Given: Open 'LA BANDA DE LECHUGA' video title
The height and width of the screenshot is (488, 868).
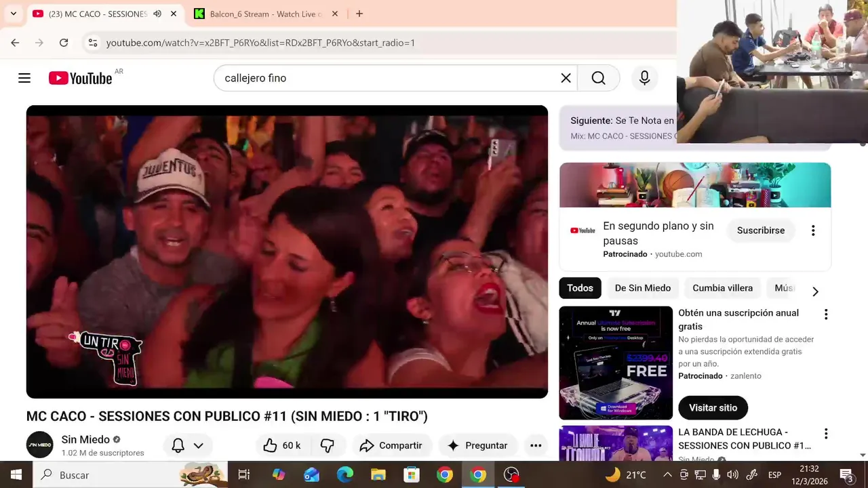Looking at the screenshot, I should [745, 439].
